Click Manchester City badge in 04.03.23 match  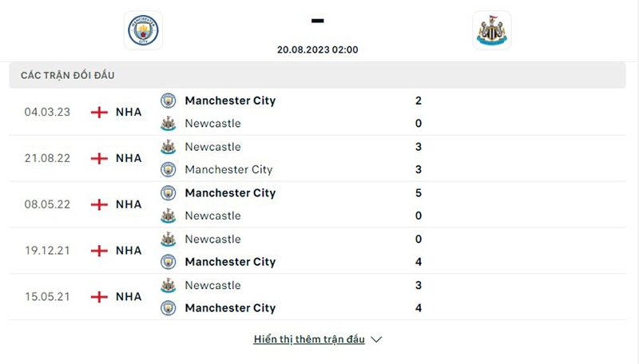pos(168,101)
